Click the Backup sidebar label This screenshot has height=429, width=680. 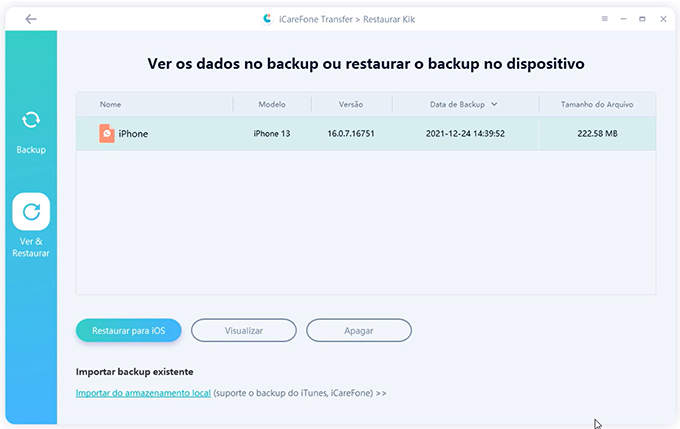pyautogui.click(x=31, y=150)
